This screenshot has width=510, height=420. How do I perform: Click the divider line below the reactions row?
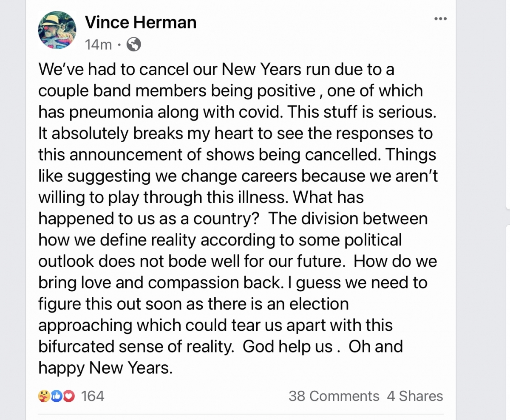coord(241,414)
